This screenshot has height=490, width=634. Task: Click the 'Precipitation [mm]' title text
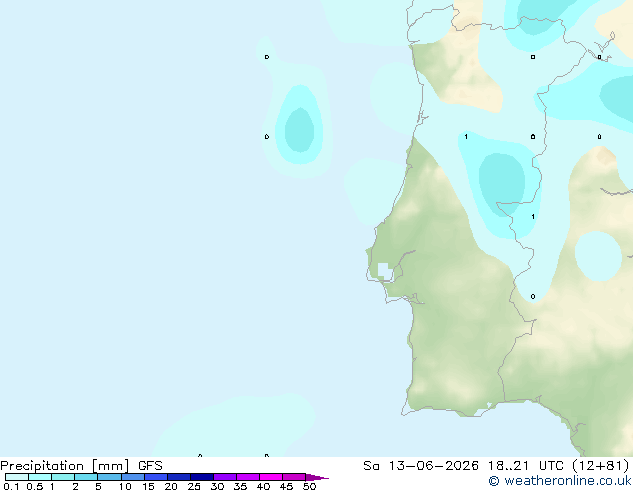pyautogui.click(x=65, y=466)
